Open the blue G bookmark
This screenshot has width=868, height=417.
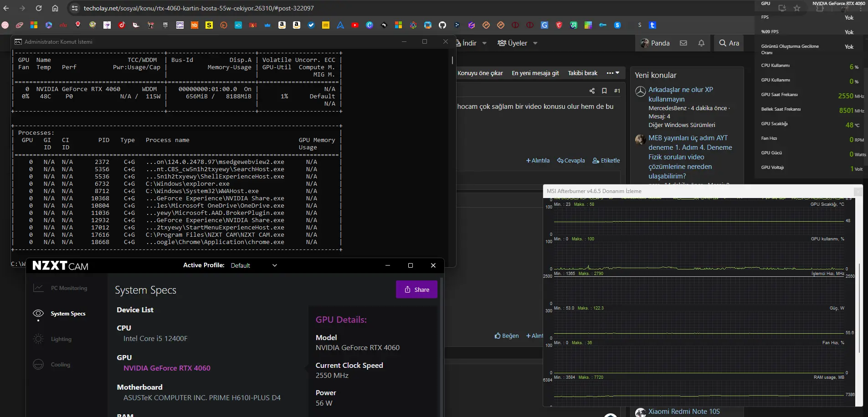(544, 25)
